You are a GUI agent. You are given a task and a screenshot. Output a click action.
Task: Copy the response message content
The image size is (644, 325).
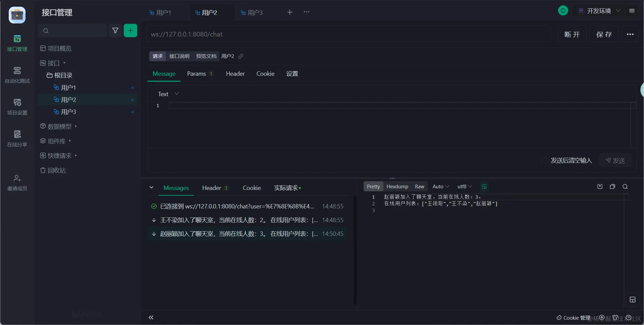[612, 187]
